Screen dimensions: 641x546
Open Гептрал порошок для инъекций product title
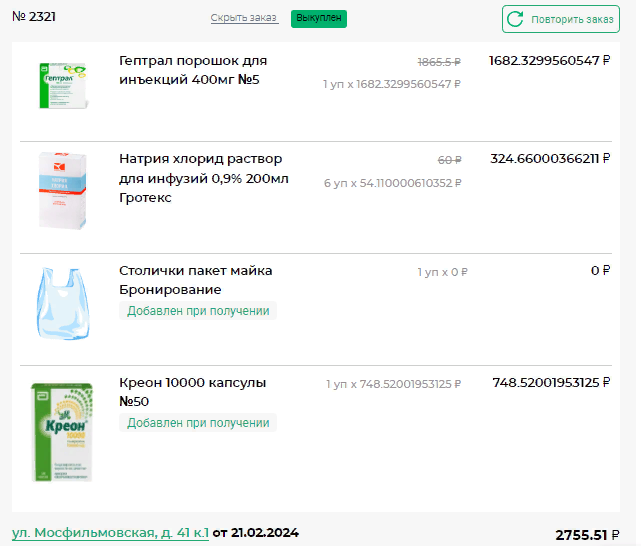(193, 70)
